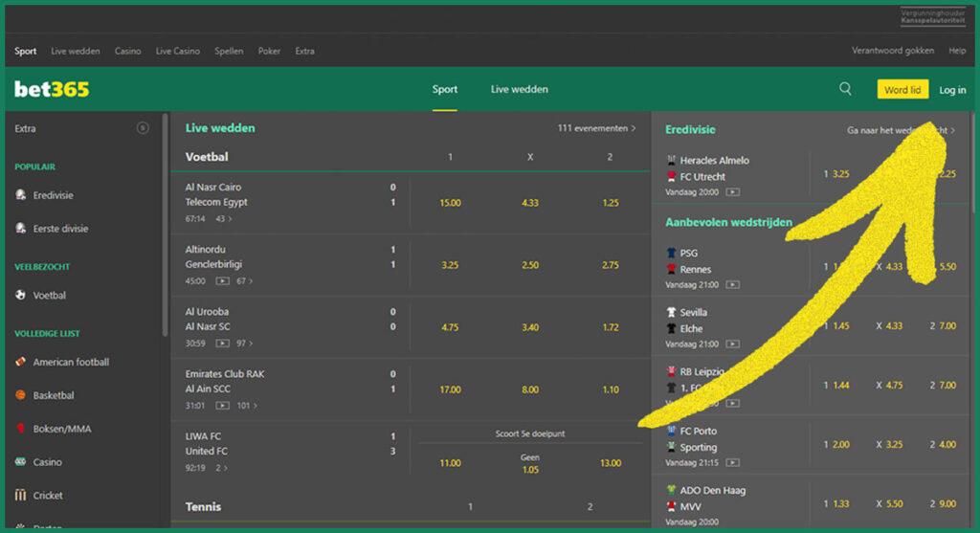This screenshot has width=980, height=533.
Task: Click the Eredivisie football icon in sidebar
Action: click(21, 195)
